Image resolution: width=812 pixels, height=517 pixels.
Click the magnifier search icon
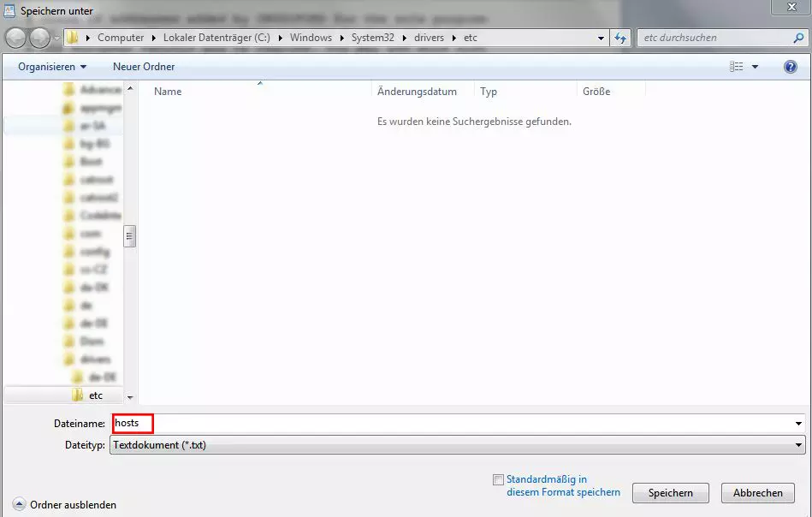(798, 38)
